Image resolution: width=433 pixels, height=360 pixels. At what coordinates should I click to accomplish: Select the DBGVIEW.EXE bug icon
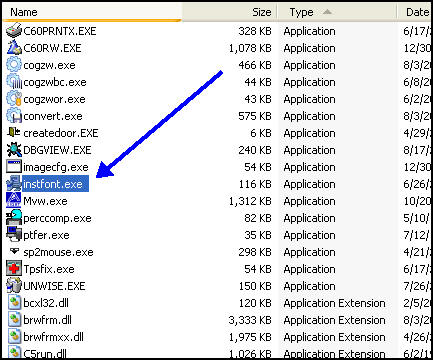[14, 150]
